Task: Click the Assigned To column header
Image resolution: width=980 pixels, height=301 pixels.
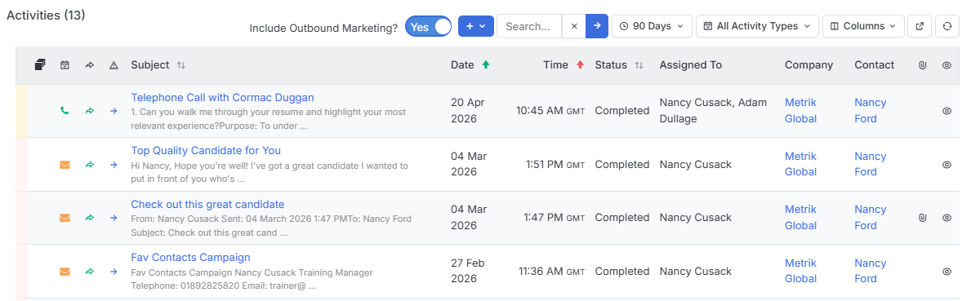Action: (x=691, y=65)
